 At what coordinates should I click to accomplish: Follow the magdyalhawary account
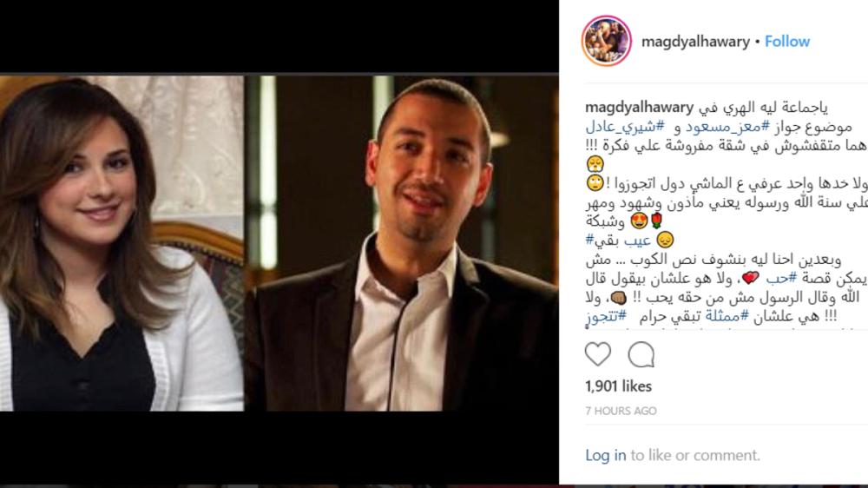787,42
